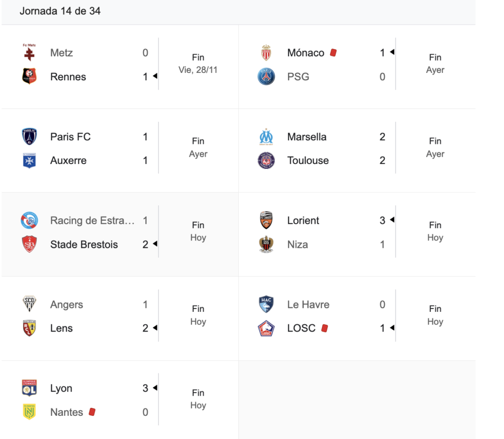Screen dimensions: 504x439
Task: Click the Toulouse FC crest
Action: [x=266, y=160]
